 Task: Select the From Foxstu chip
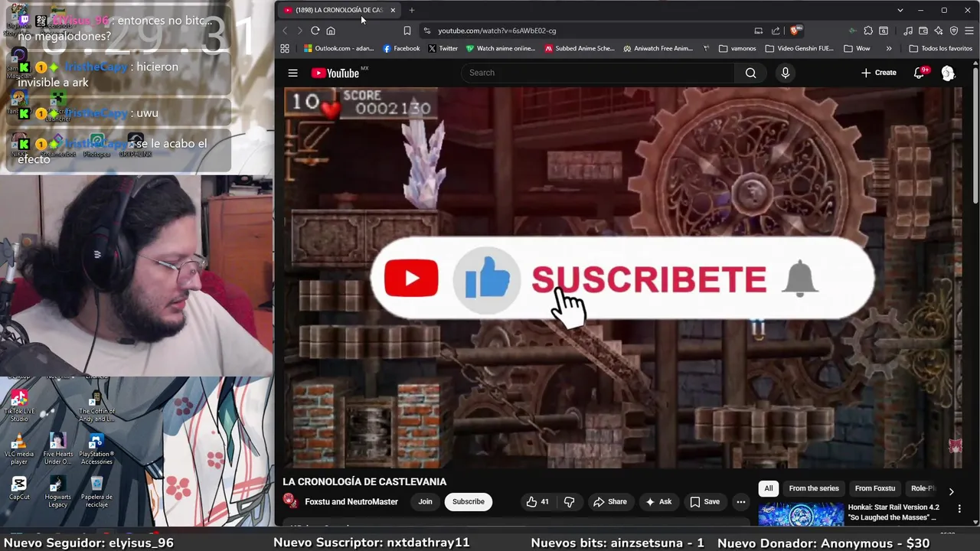pyautogui.click(x=874, y=488)
